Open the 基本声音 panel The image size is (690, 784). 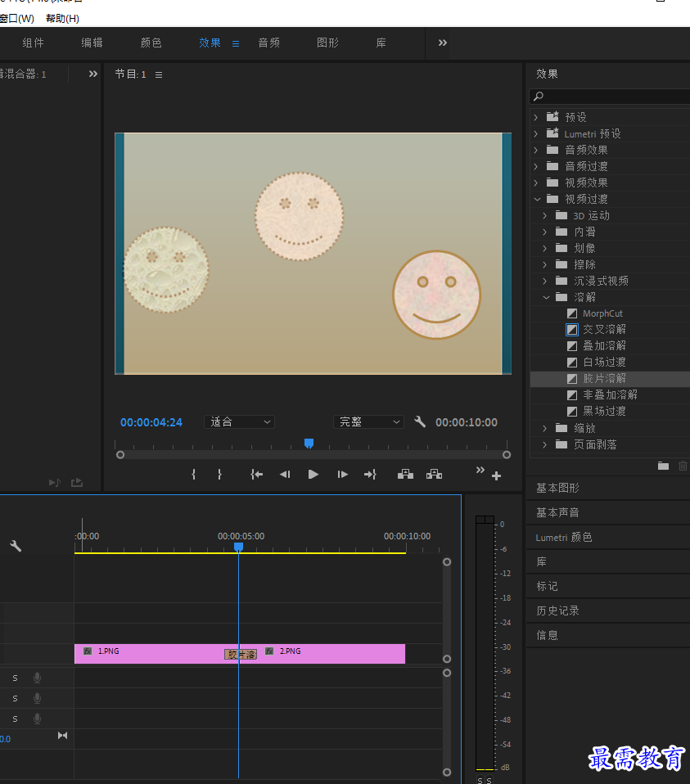pyautogui.click(x=557, y=512)
